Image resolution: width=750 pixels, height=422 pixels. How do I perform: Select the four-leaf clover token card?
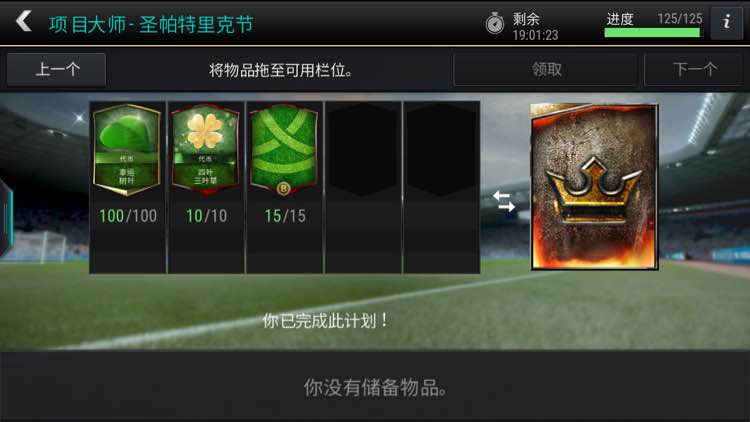(x=205, y=150)
